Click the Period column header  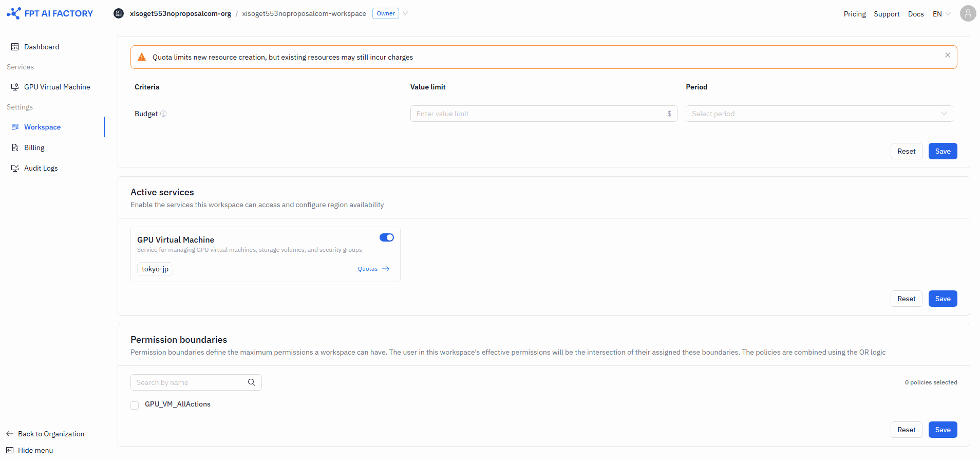pyautogui.click(x=696, y=87)
